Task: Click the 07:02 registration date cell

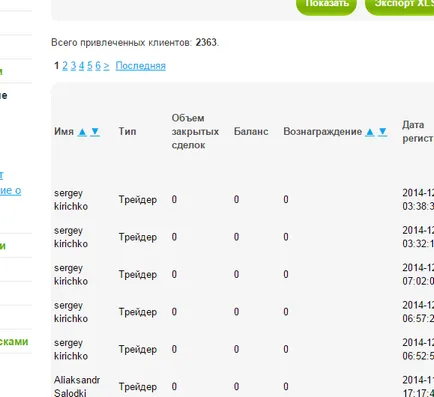Action: 418,274
